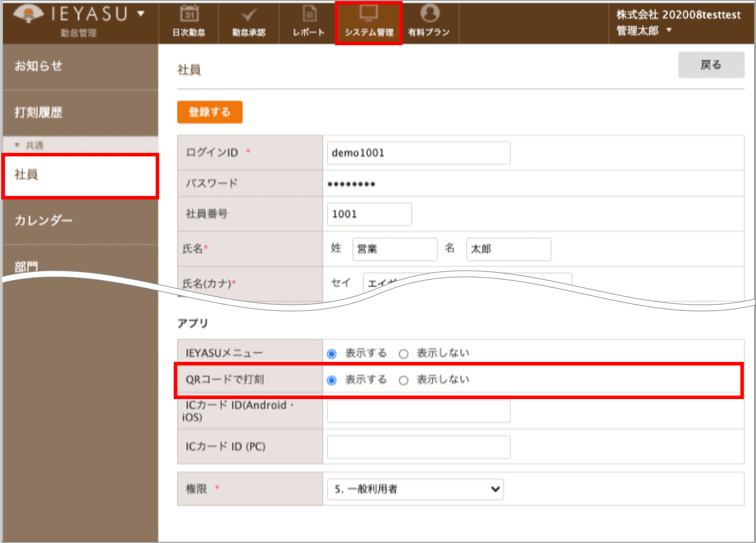Open the 勤怠承認 checkmark icon

(249, 14)
